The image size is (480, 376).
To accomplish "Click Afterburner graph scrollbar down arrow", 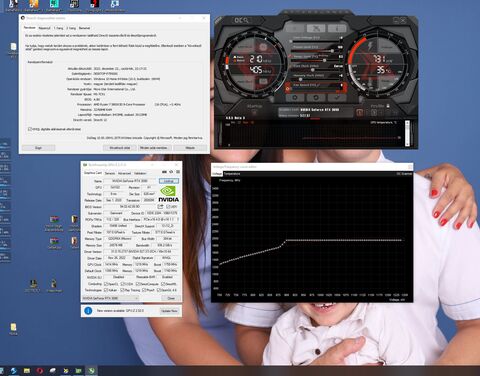I will tap(407, 144).
